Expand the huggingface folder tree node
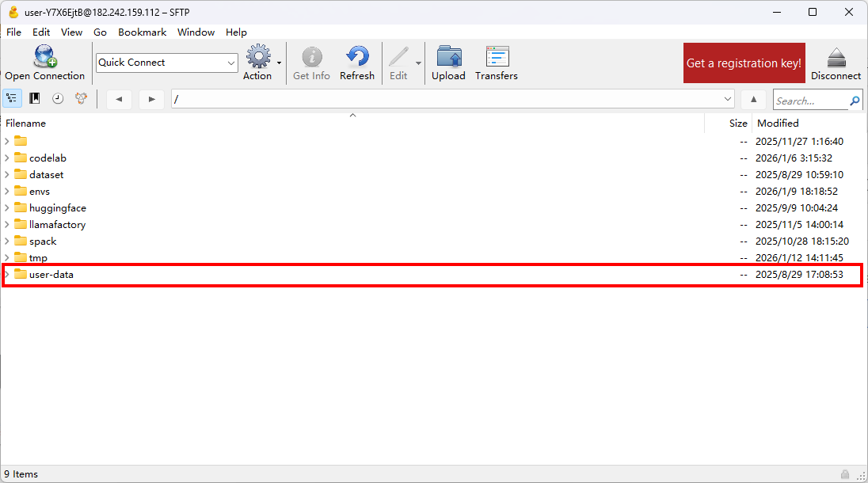This screenshot has width=868, height=483. (x=7, y=208)
